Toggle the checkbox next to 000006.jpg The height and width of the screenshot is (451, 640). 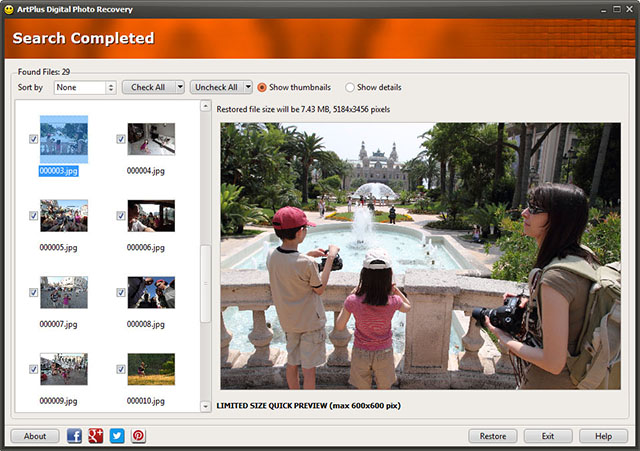click(121, 216)
